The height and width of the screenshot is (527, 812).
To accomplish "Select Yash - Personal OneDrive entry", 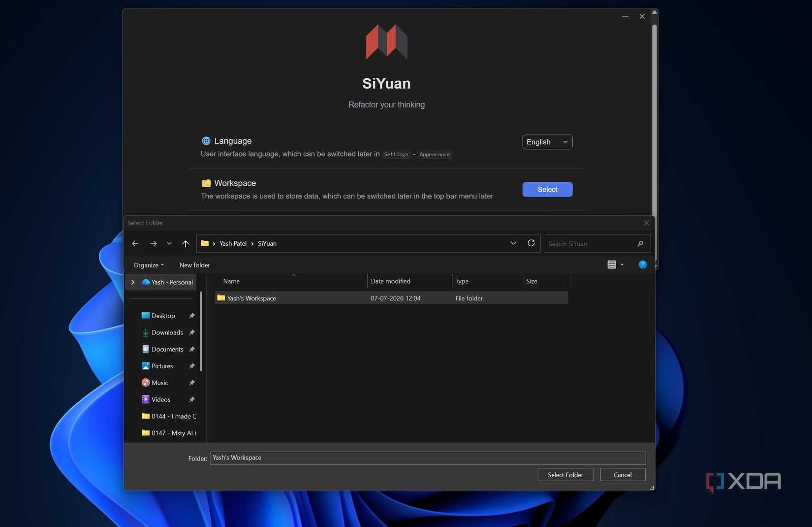I will (167, 282).
